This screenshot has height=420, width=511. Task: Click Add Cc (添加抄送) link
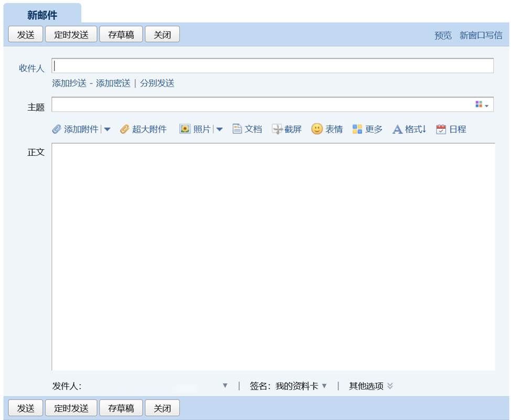coord(69,83)
